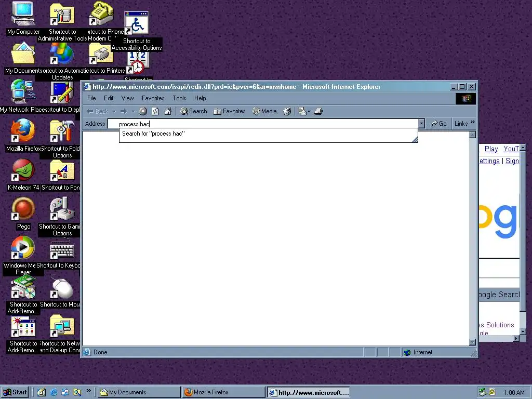The height and width of the screenshot is (399, 532).
Task: Expand the Back button history dropdown
Action: click(114, 111)
